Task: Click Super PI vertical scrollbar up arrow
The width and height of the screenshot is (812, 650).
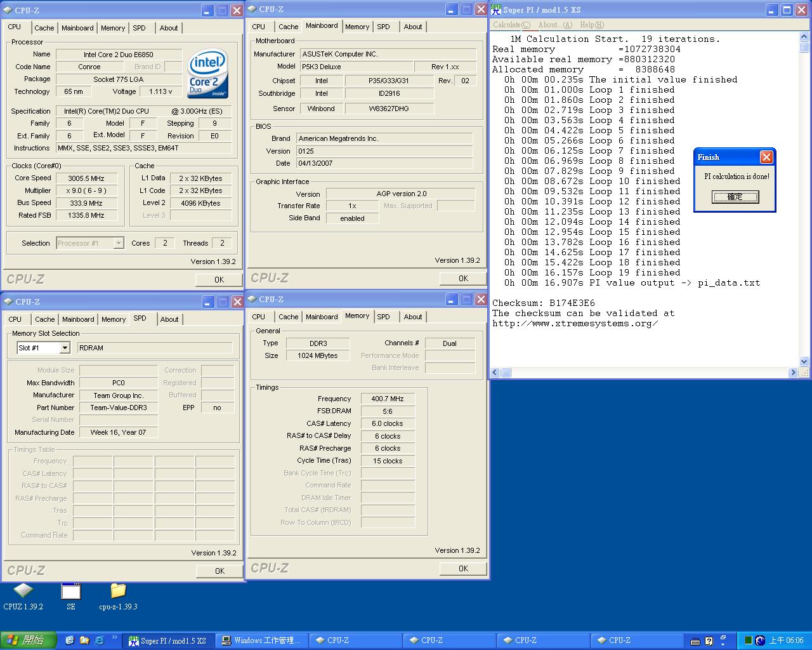Action: click(804, 37)
